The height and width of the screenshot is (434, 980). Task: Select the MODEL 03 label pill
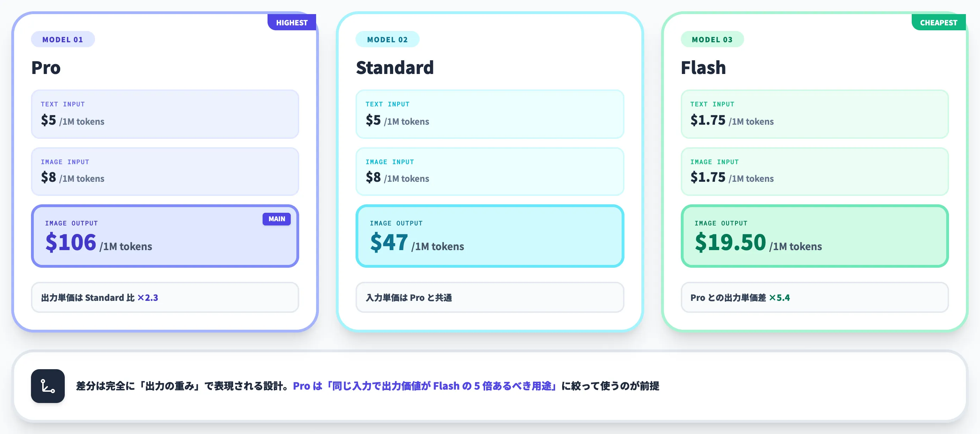(x=712, y=39)
